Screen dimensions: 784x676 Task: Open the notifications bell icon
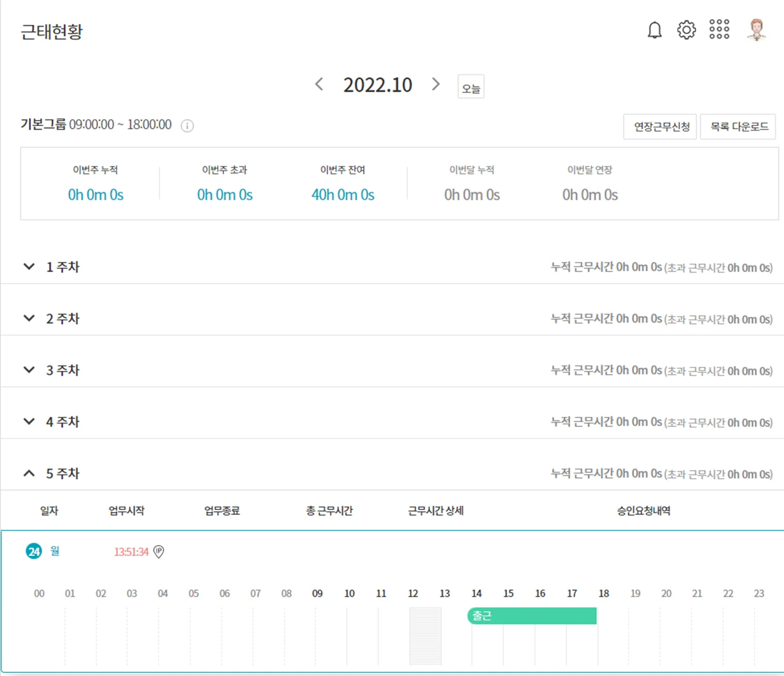tap(654, 30)
